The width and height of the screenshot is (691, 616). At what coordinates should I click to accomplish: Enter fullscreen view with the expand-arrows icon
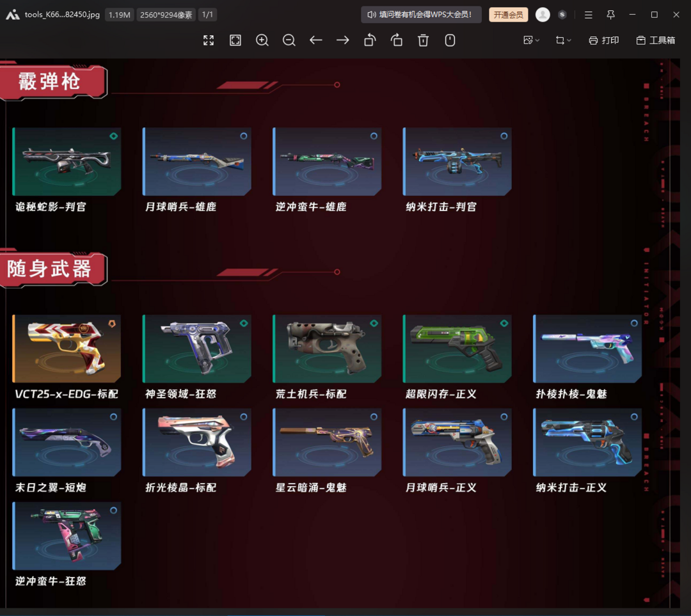[x=209, y=40]
